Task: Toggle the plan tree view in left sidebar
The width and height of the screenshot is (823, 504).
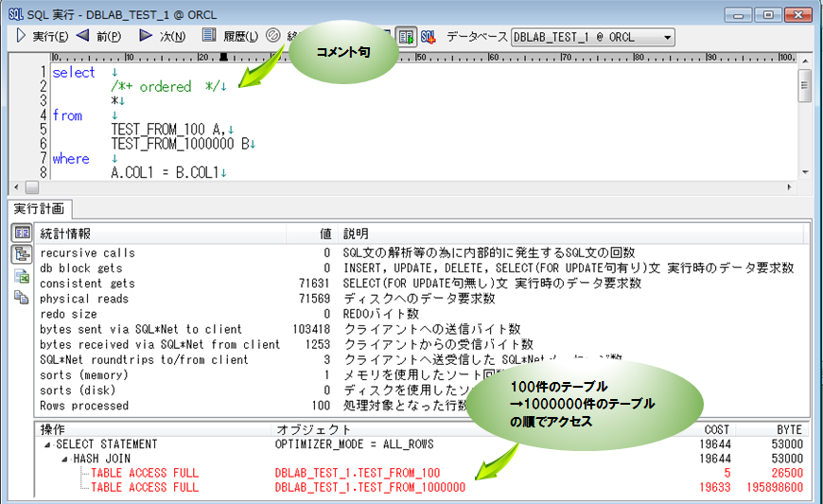Action: 21,253
